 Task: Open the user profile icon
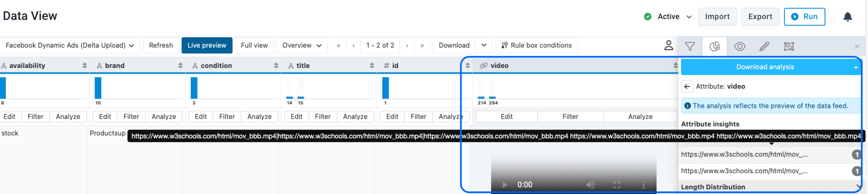click(x=668, y=45)
